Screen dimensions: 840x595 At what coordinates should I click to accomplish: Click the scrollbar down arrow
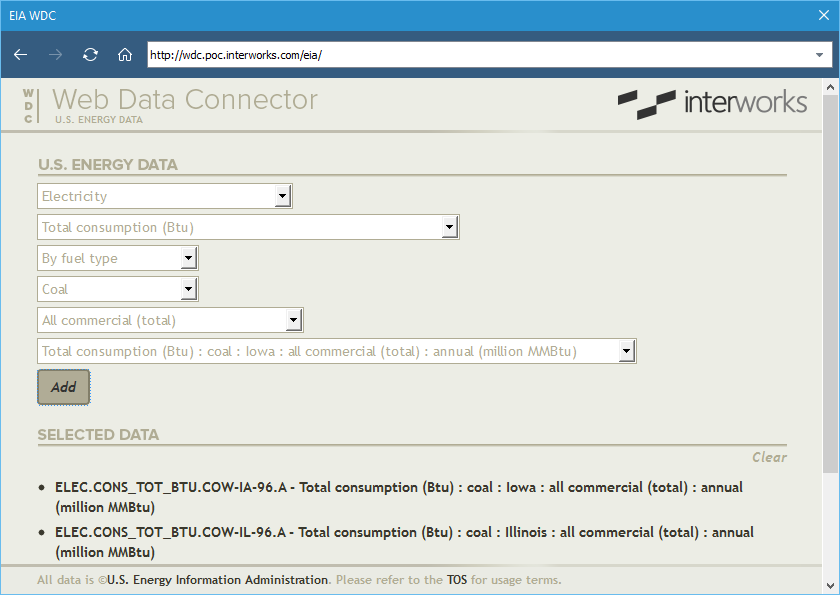click(x=830, y=586)
